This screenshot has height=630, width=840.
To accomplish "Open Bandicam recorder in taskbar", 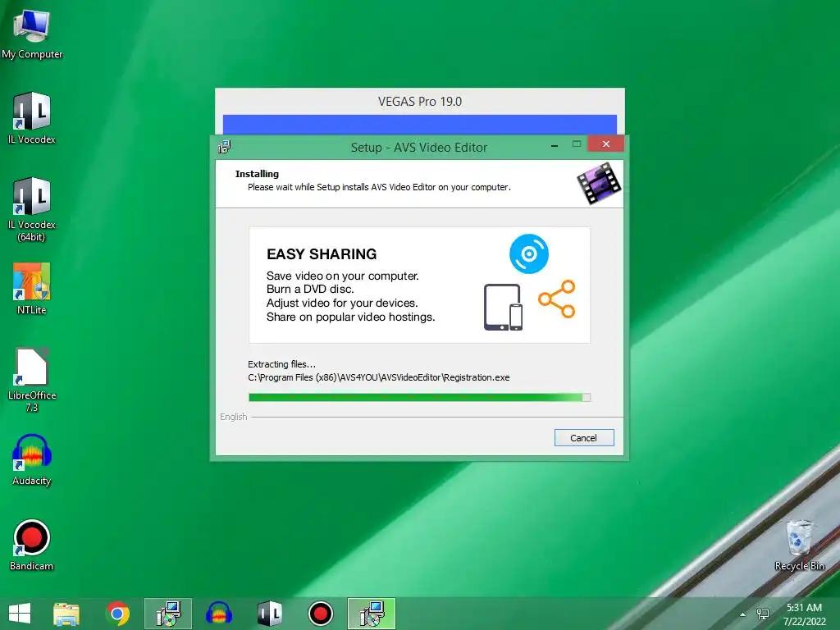I will click(x=321, y=614).
